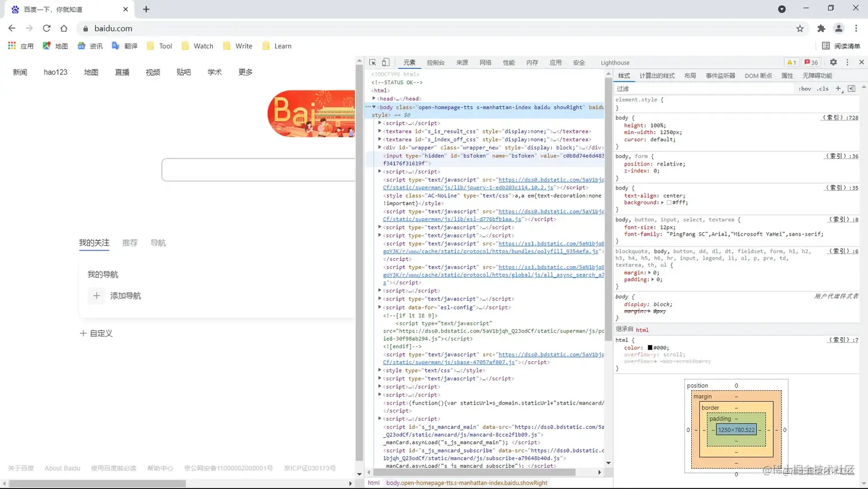Click the #000 color swatch in html rule
Screen dimensions: 868x489
point(650,348)
